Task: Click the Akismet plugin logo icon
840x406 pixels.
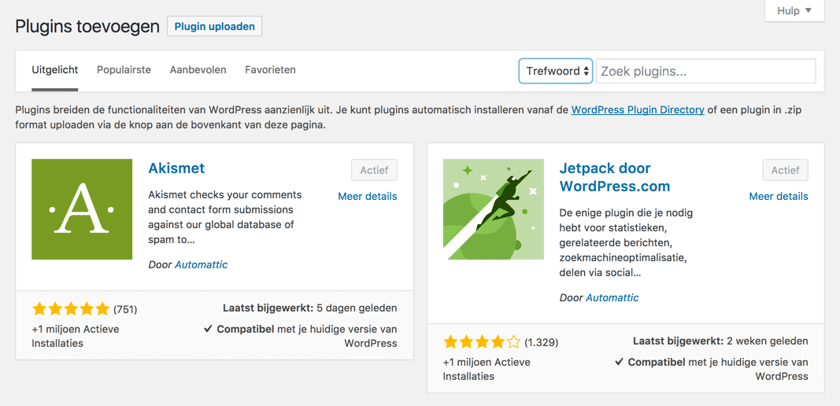Action: point(82,209)
